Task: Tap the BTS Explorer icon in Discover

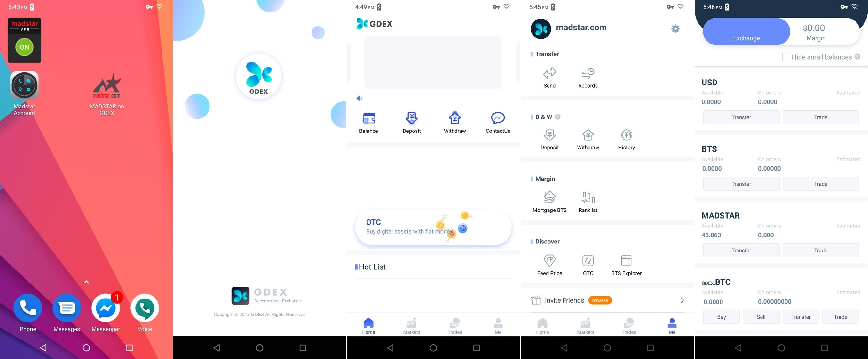Action: (626, 260)
